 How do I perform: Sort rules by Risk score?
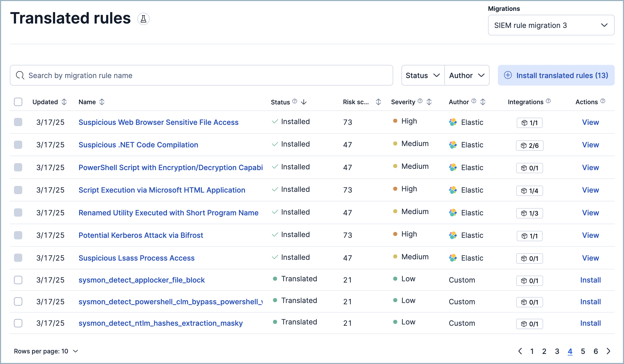pyautogui.click(x=378, y=102)
